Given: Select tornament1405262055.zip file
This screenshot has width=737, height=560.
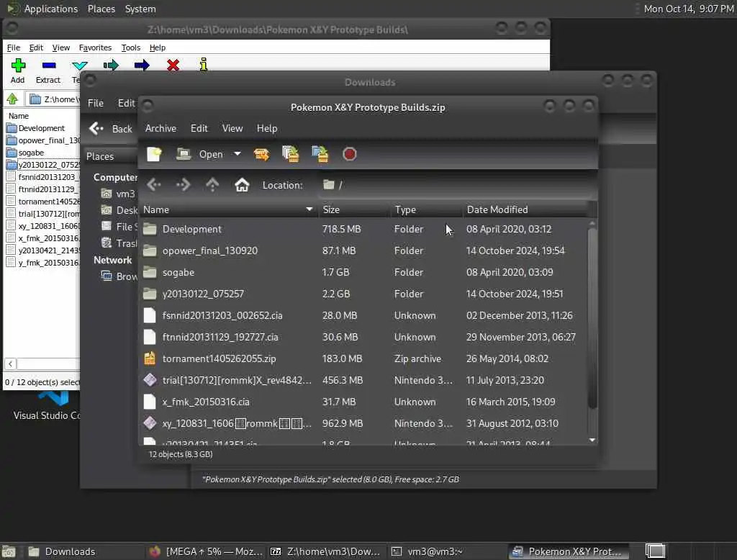Looking at the screenshot, I should pyautogui.click(x=363, y=358).
